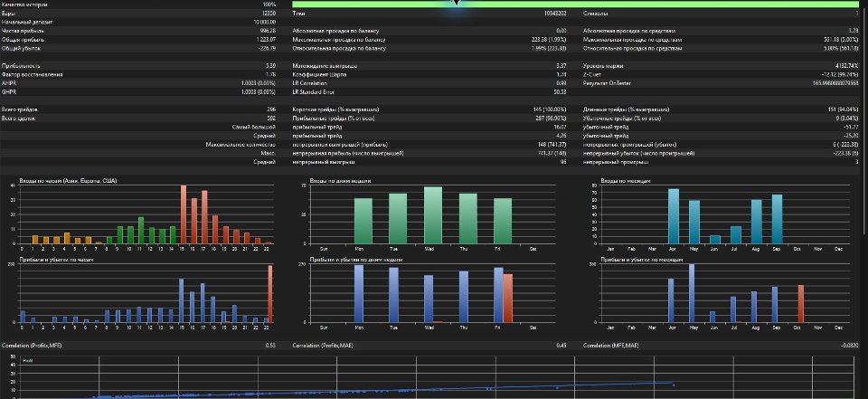
Task: Click the Wed bar in entries by weekdays chart
Action: click(433, 215)
